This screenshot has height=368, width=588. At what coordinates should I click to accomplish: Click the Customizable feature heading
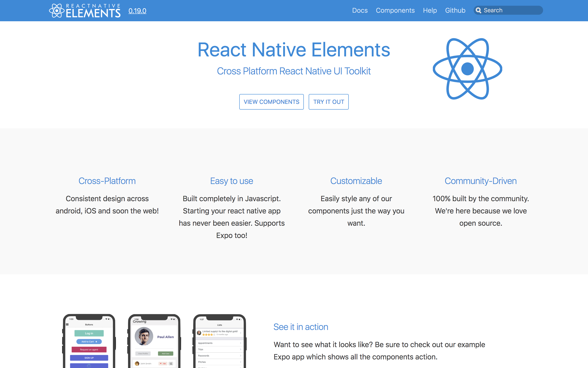[x=356, y=181]
